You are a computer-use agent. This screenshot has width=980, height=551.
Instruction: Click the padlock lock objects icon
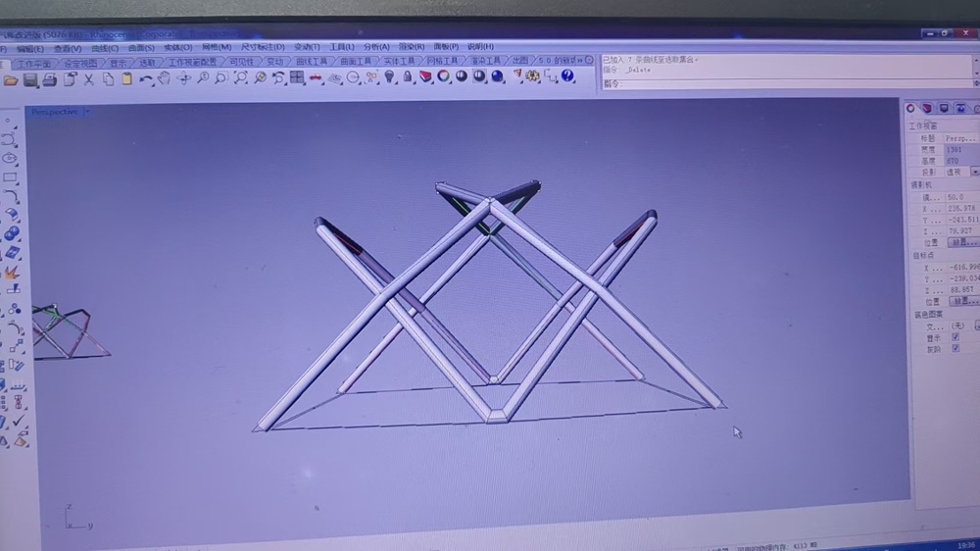408,76
